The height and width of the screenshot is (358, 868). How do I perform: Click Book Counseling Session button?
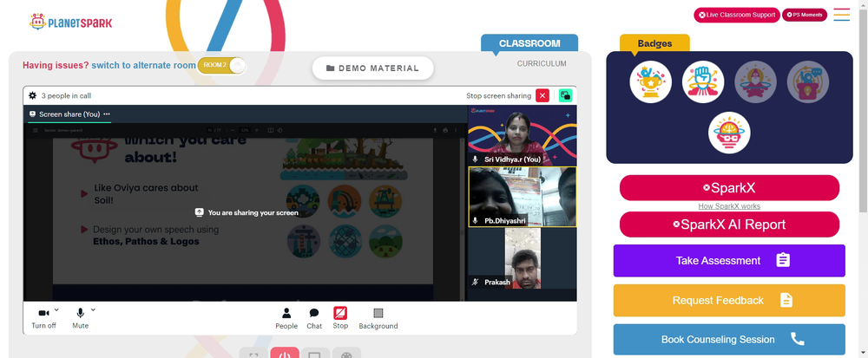coord(729,339)
